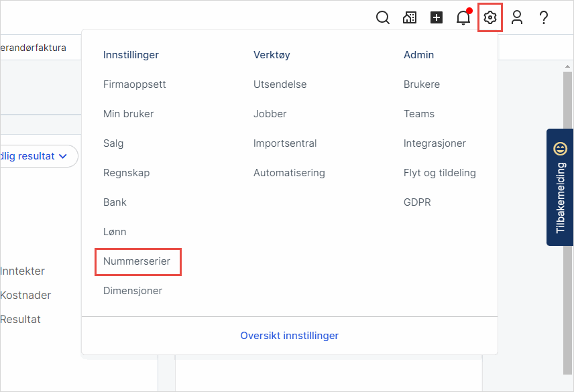Go to Flyt og tildeling

(x=440, y=173)
